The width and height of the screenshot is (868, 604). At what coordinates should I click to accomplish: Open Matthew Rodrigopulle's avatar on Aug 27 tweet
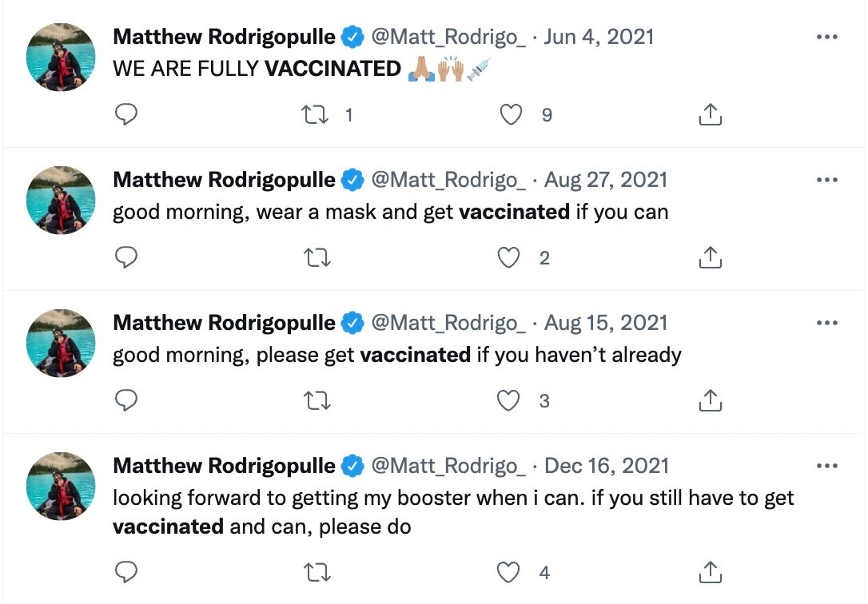tap(62, 200)
